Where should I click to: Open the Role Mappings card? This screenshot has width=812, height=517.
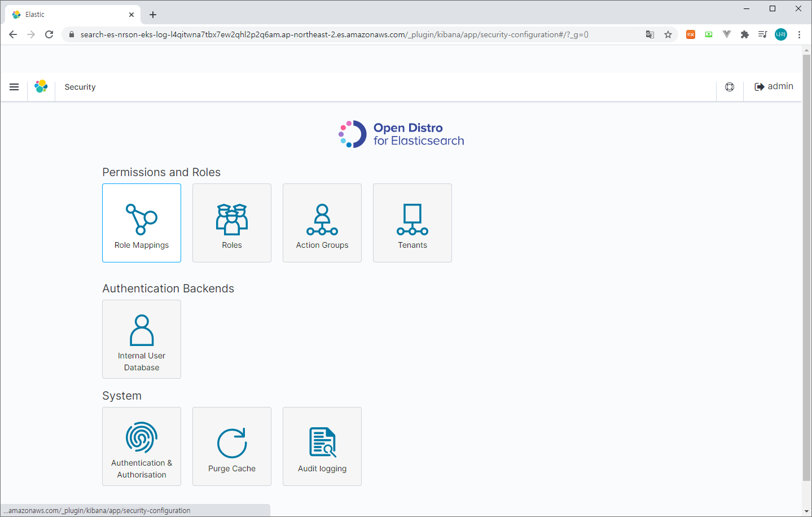(x=142, y=223)
